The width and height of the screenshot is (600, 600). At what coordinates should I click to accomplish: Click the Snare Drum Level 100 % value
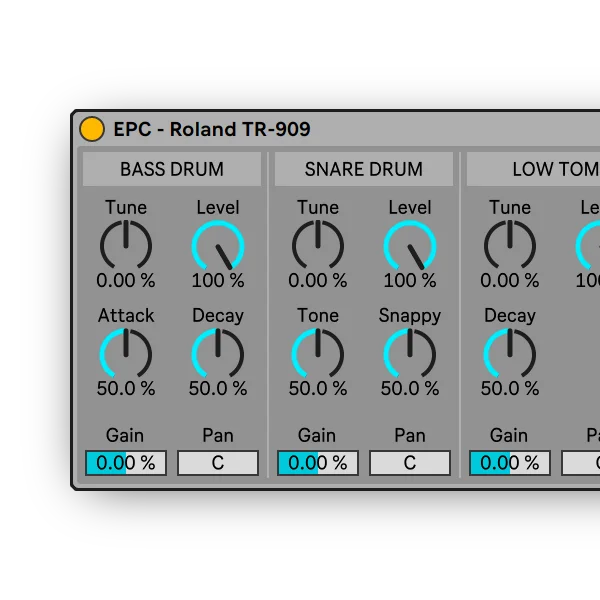(410, 280)
